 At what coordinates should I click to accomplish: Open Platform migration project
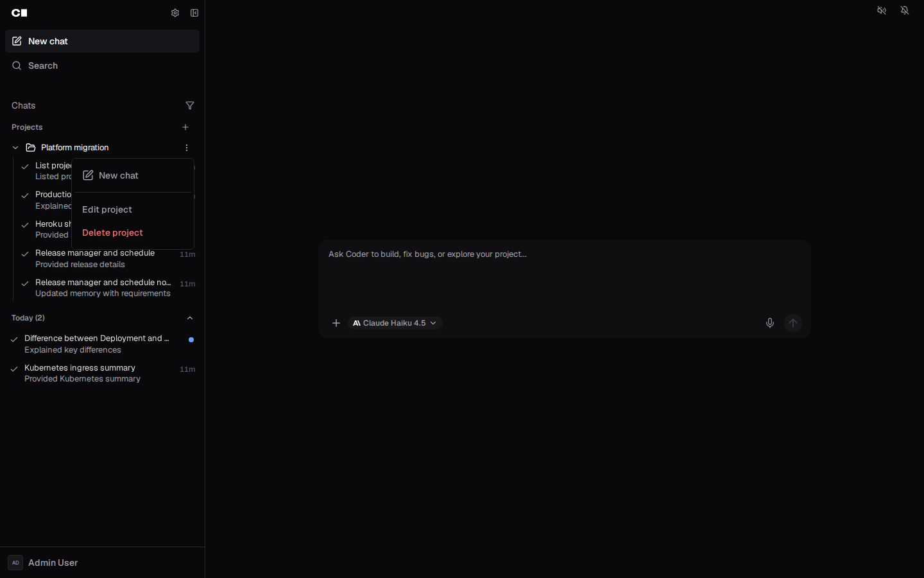click(74, 148)
